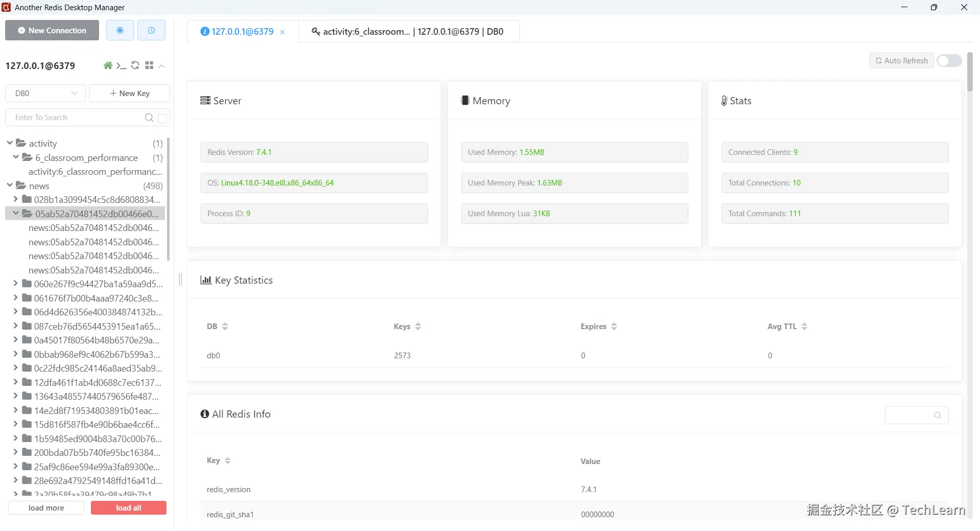Viewport: 980px width, 531px height.
Task: Collapse the news folder
Action: 10,186
